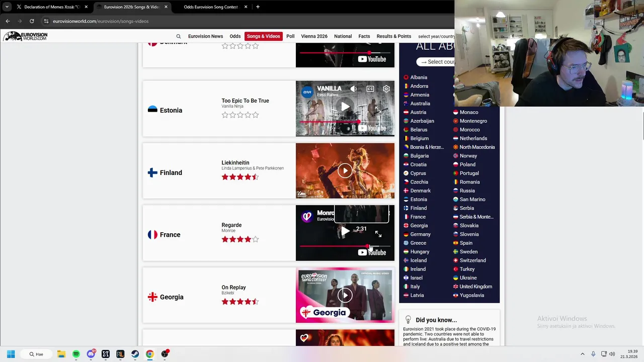Open Chrome tab search dropdown arrow
644x362 pixels.
click(7, 7)
